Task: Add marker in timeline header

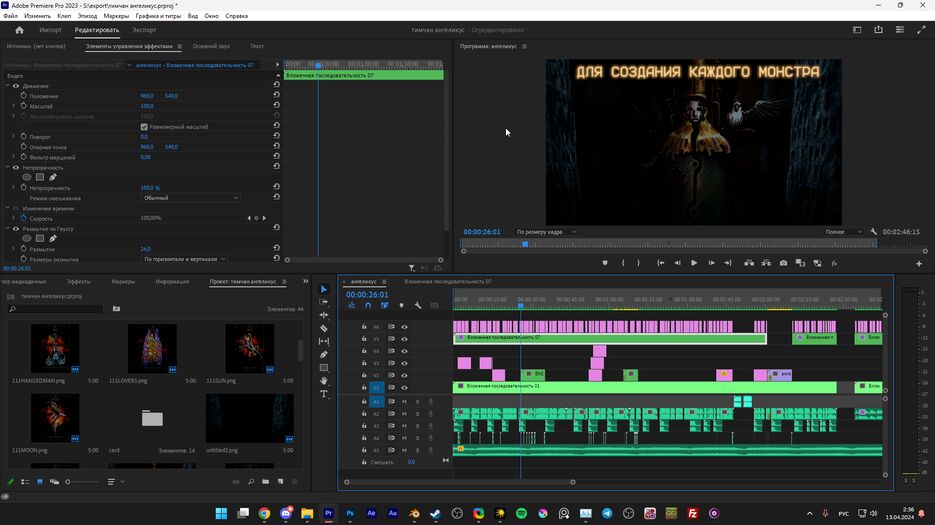Action: 401,305
